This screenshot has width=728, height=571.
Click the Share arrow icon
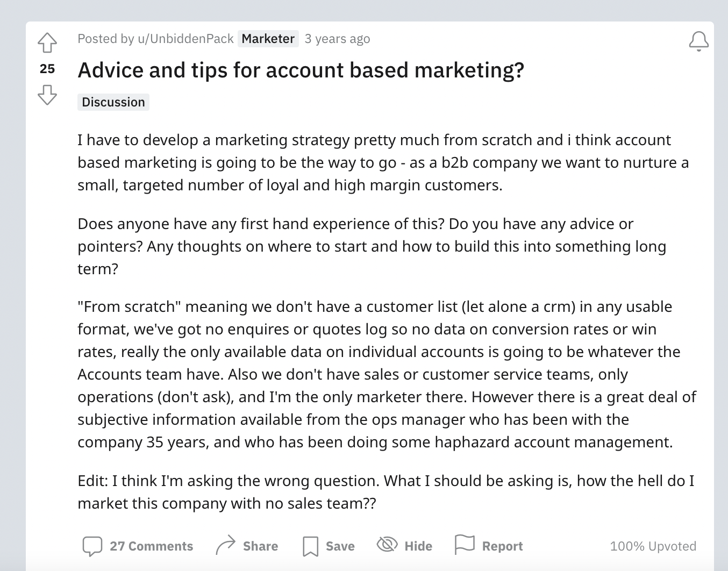[225, 545]
